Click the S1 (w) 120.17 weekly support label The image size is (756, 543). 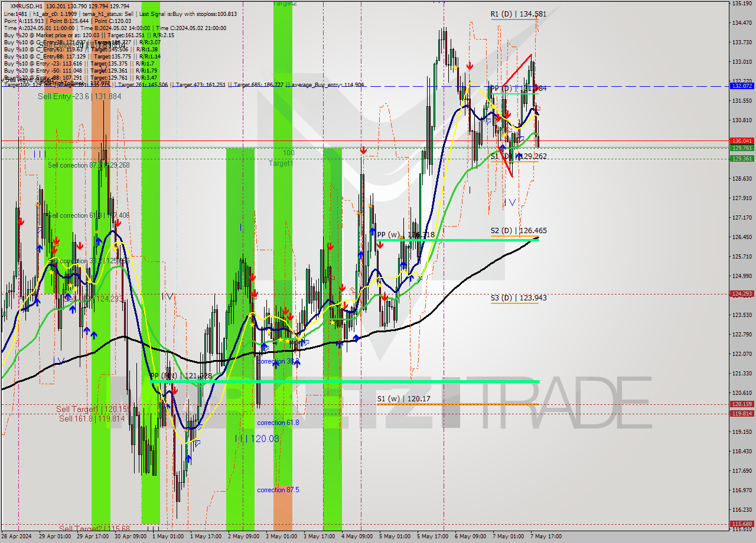(x=403, y=399)
